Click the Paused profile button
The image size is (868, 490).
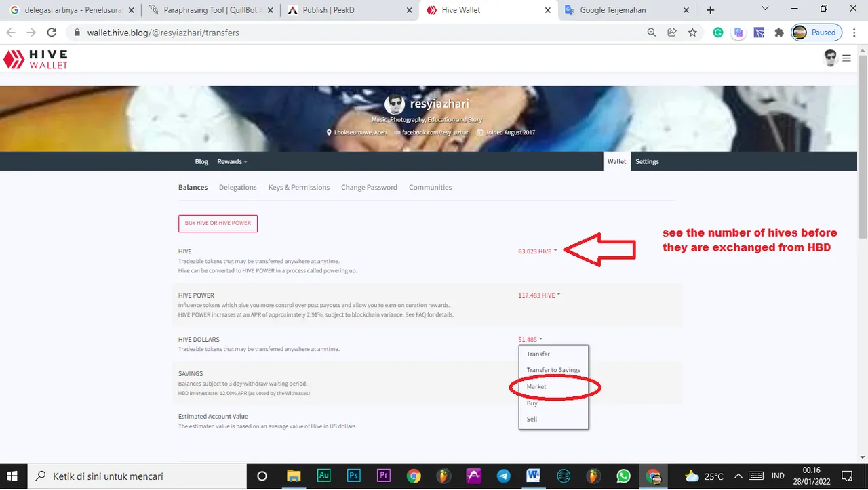[x=816, y=33]
